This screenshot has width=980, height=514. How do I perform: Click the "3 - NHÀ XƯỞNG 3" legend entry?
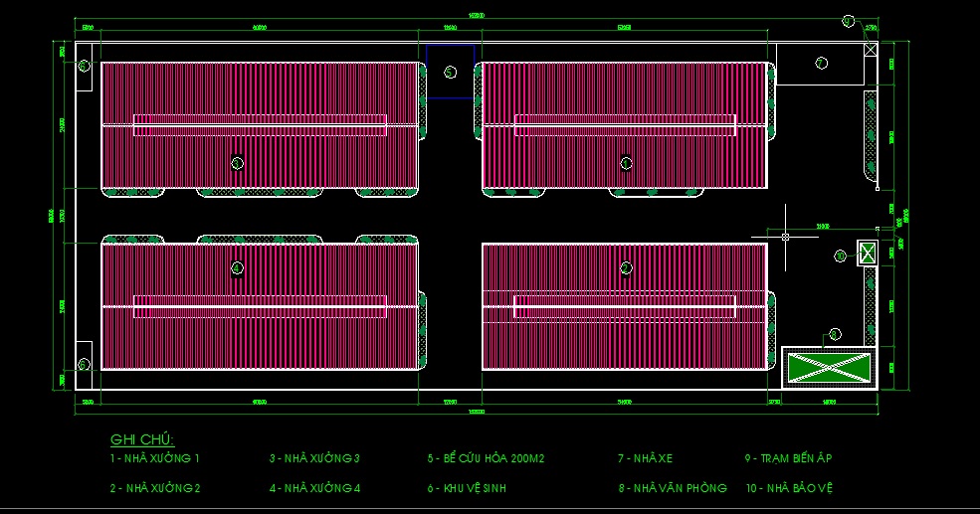click(314, 459)
